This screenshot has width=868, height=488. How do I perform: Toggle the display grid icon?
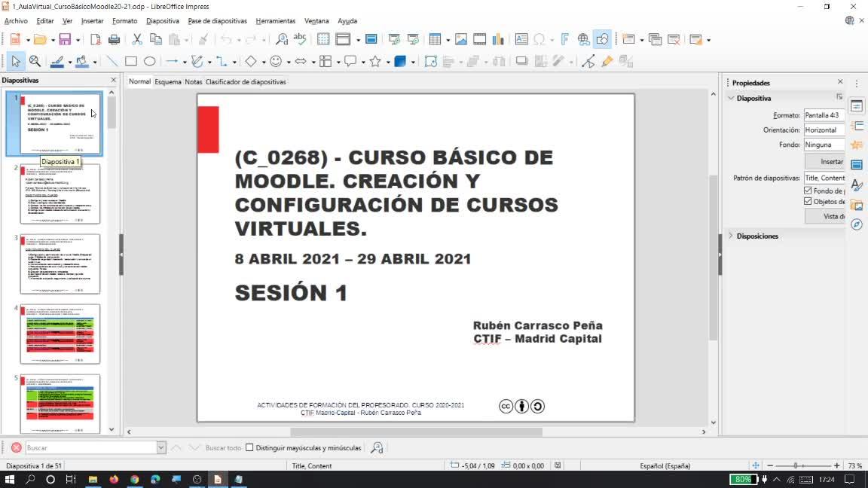[x=323, y=39]
